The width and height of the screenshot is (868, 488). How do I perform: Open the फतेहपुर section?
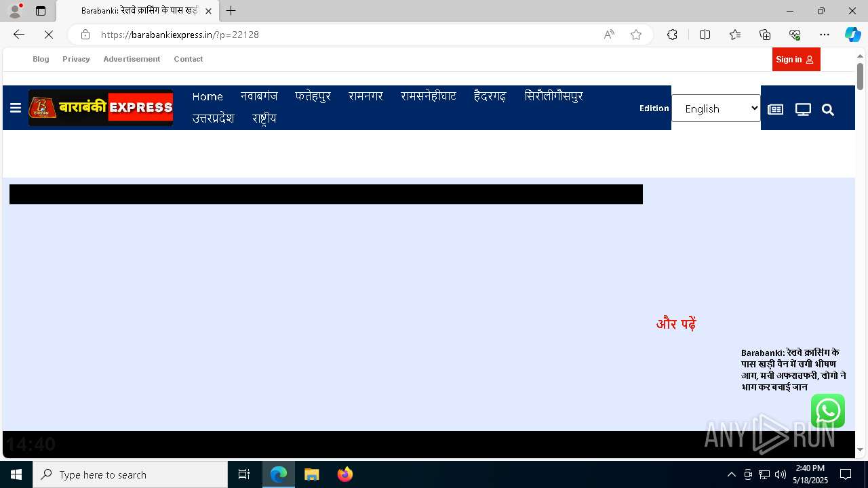[313, 96]
